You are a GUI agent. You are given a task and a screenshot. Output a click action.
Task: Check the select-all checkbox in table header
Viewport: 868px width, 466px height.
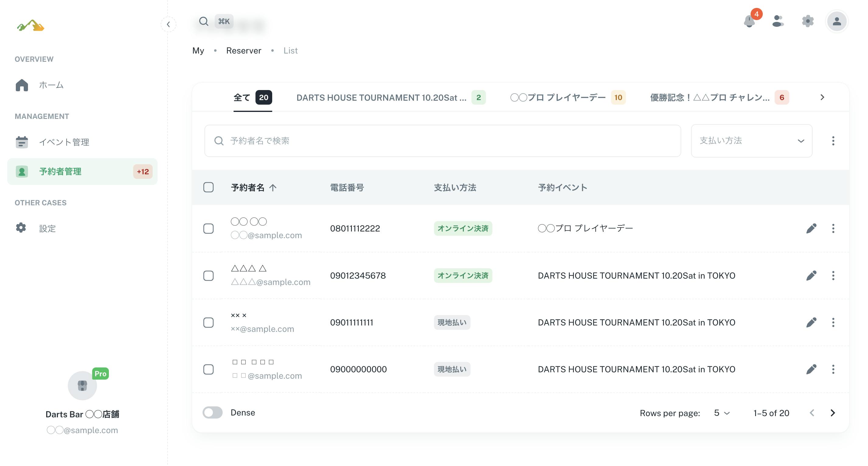pos(209,187)
